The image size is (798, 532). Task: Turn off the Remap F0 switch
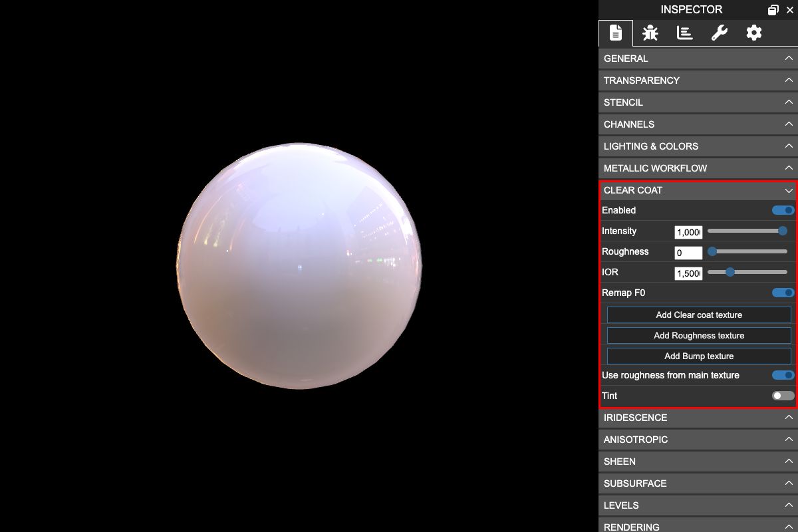coord(783,293)
